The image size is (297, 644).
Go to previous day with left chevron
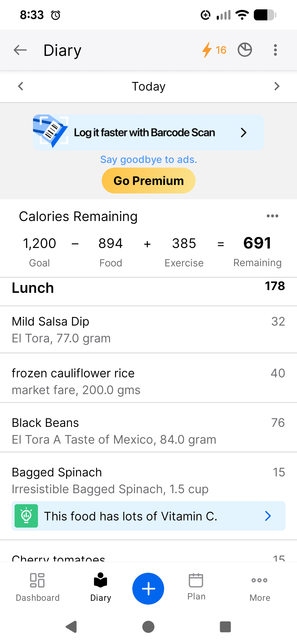pos(21,86)
